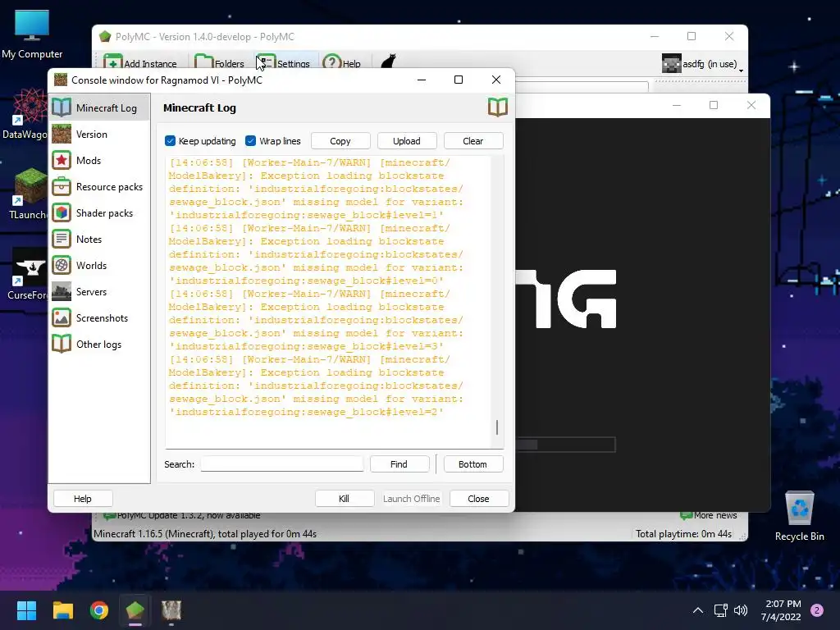840x630 pixels.
Task: Clear the log output
Action: point(473,141)
